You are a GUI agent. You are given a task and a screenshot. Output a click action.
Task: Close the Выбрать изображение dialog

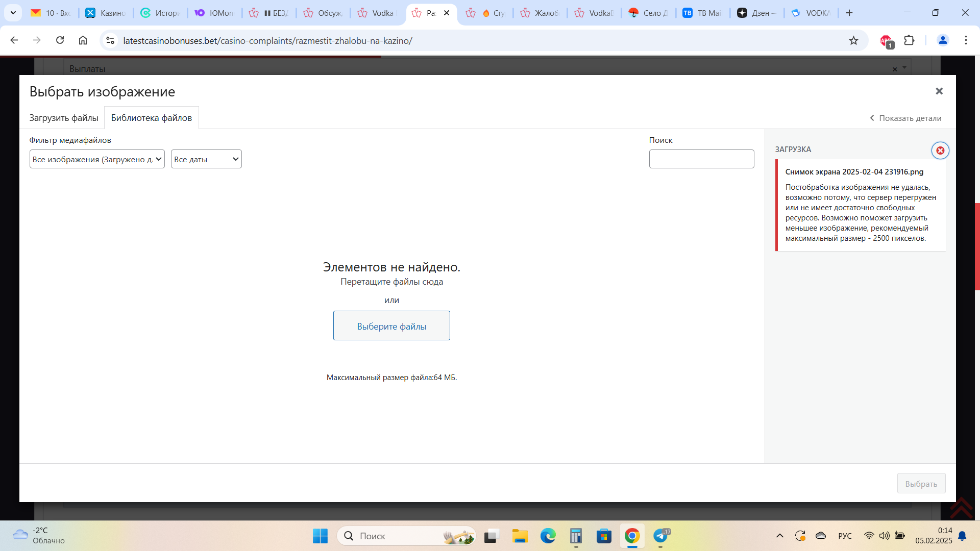pyautogui.click(x=939, y=91)
